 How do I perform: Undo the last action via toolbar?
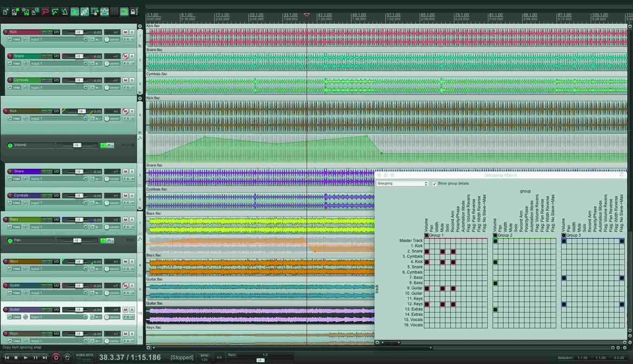coord(45,12)
